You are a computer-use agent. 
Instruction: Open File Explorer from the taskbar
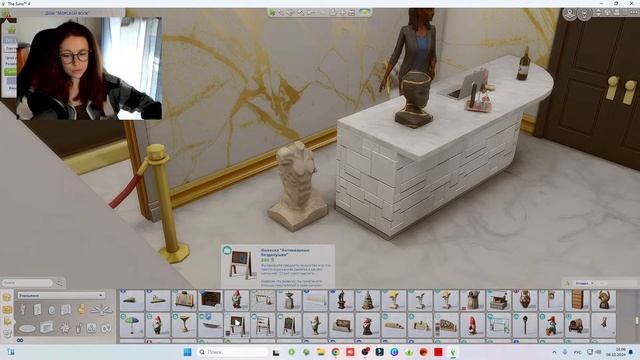(x=320, y=352)
